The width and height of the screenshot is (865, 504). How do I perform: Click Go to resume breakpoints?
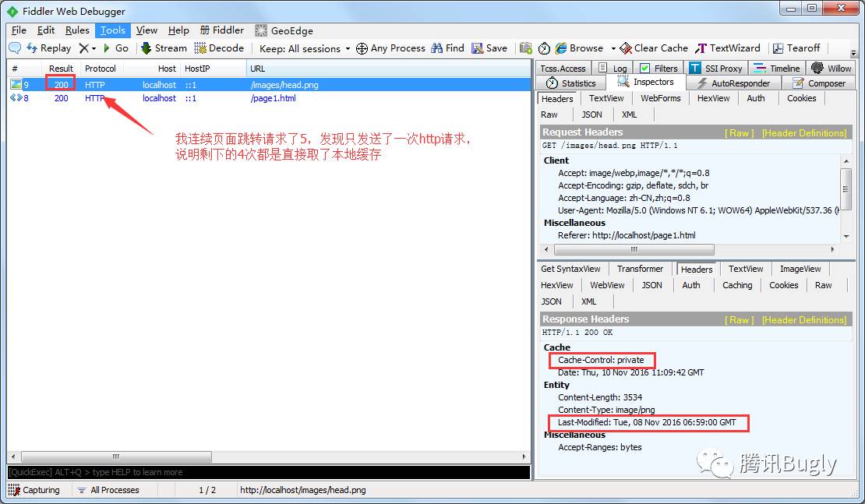click(116, 48)
